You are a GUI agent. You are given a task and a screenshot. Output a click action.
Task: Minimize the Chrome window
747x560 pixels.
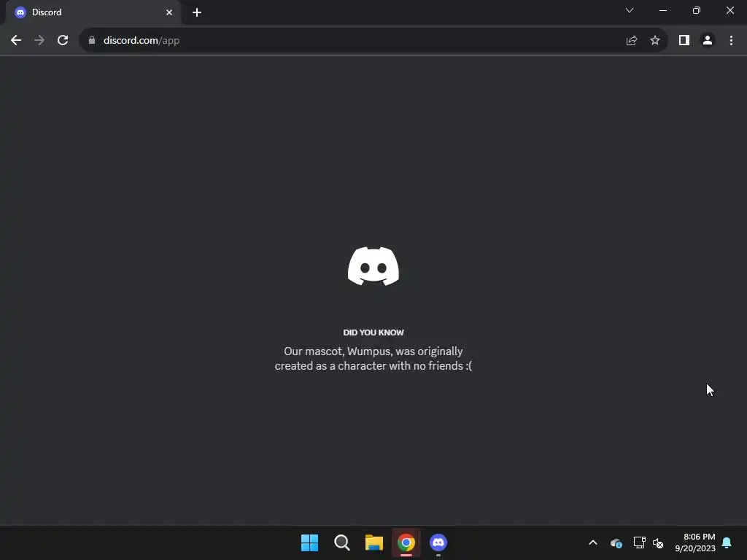[662, 10]
